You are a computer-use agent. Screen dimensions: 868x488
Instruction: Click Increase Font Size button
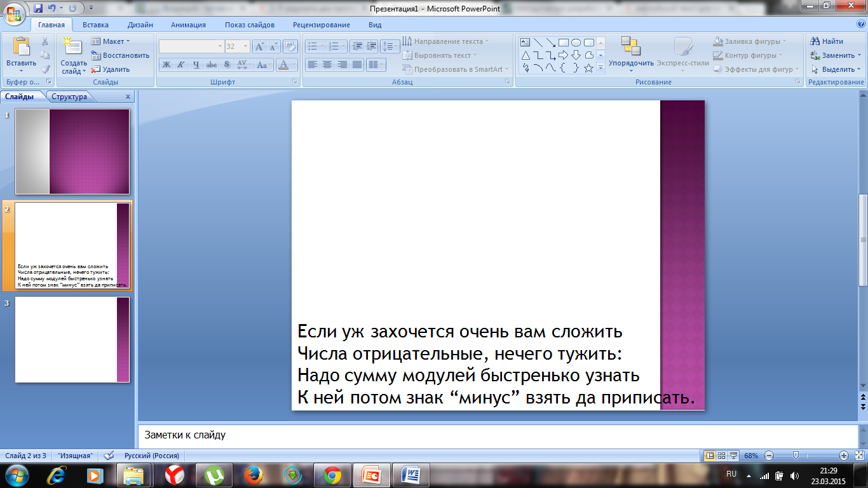point(259,46)
